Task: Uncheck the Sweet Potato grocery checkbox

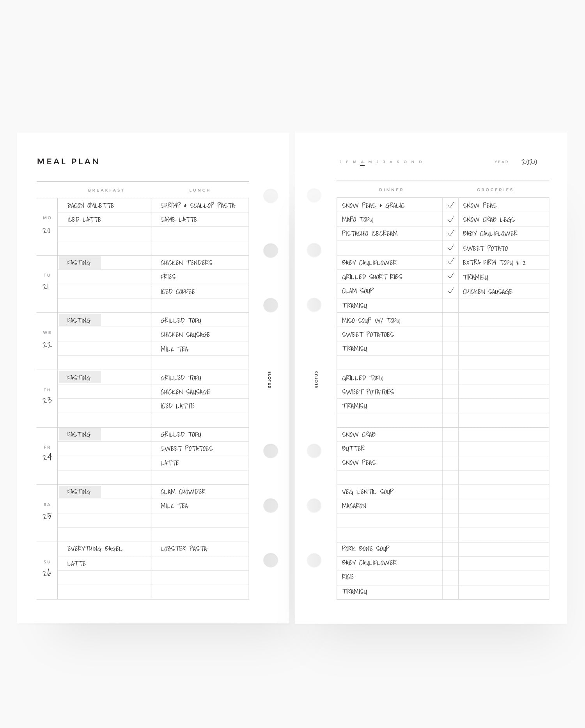Action: (450, 248)
